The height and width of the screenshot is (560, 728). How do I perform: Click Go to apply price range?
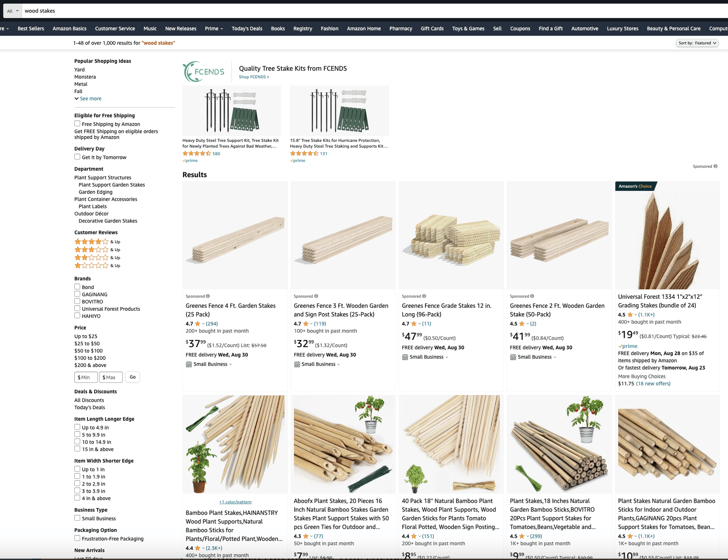point(132,377)
